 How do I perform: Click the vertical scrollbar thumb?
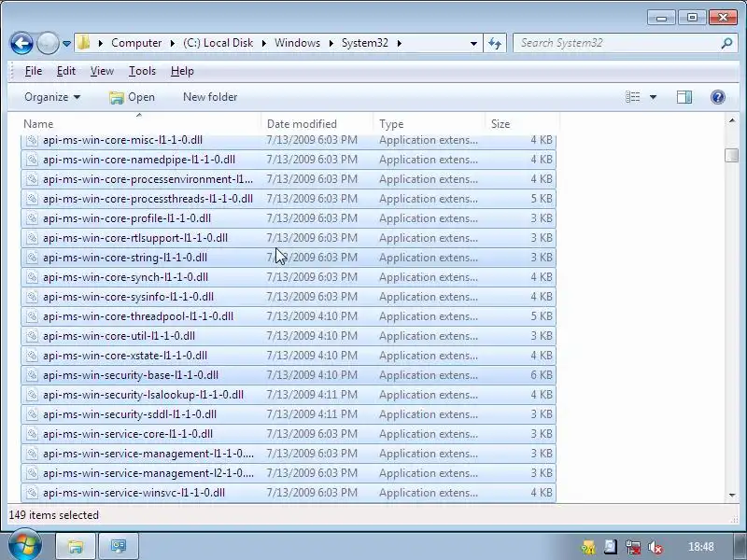pyautogui.click(x=732, y=155)
